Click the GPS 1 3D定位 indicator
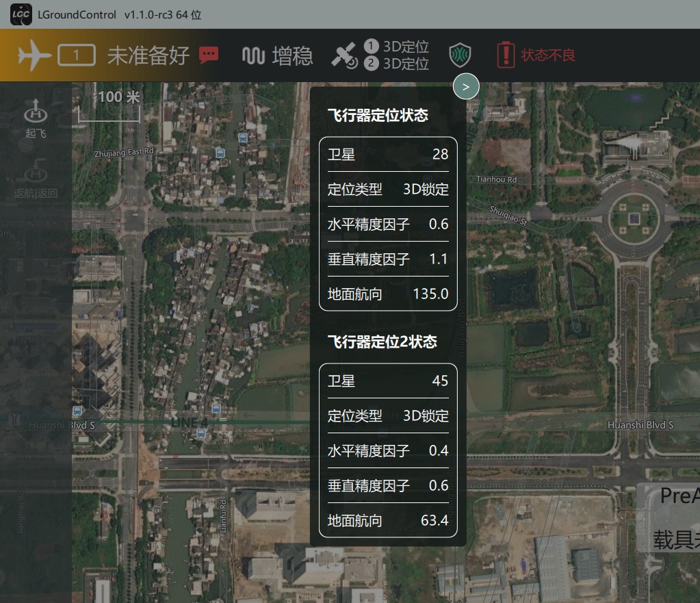 coord(396,46)
